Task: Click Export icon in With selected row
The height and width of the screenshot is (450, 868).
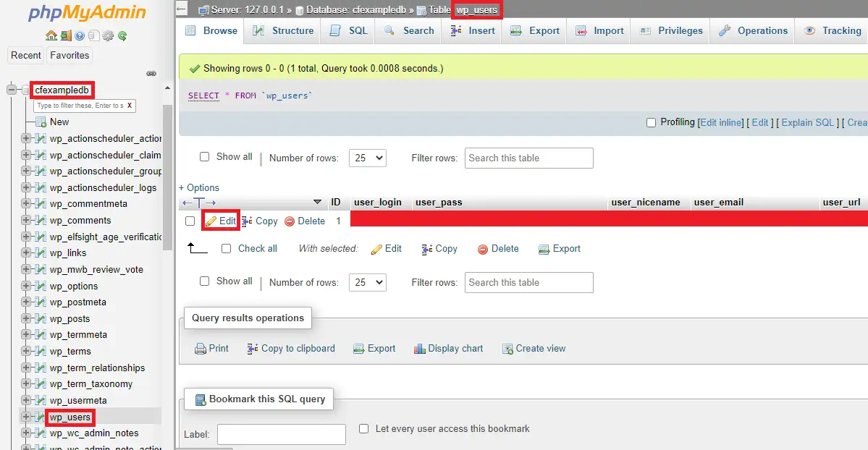Action: 544,249
